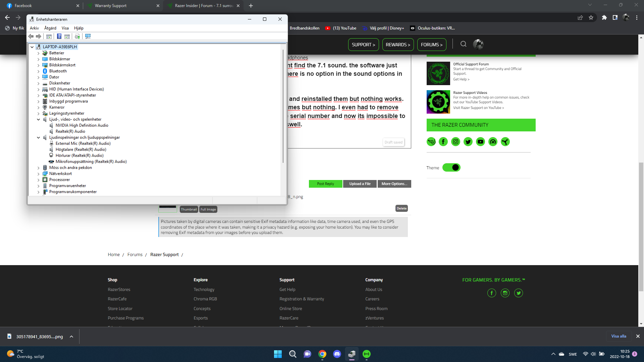
Task: Open a new browser tab
Action: click(251, 6)
